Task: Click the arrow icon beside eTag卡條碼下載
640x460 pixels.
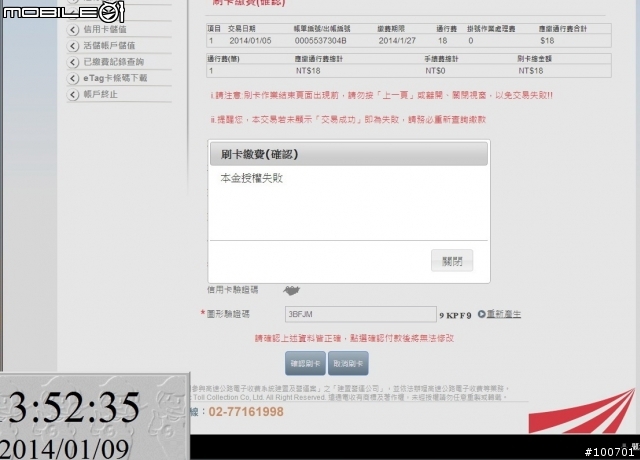Action: [73, 78]
